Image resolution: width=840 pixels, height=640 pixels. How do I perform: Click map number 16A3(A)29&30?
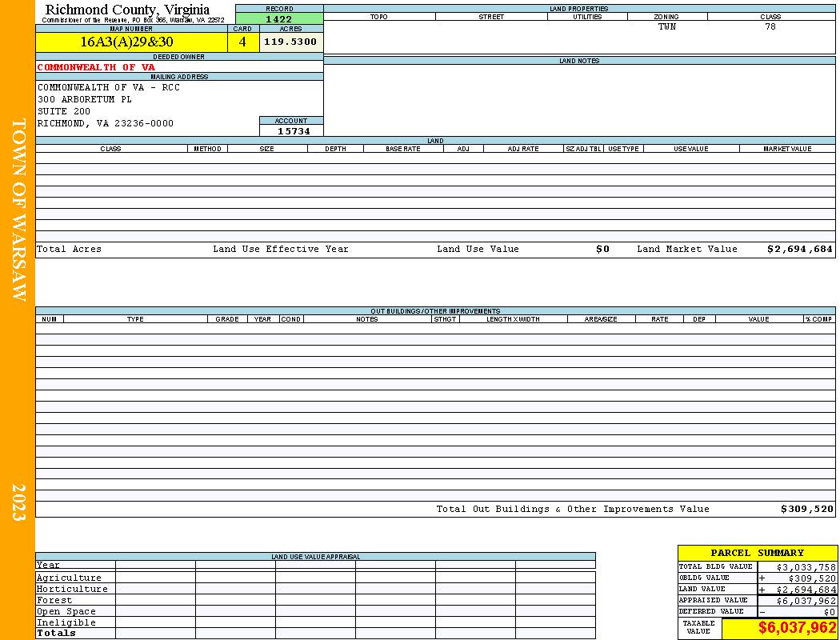click(127, 42)
